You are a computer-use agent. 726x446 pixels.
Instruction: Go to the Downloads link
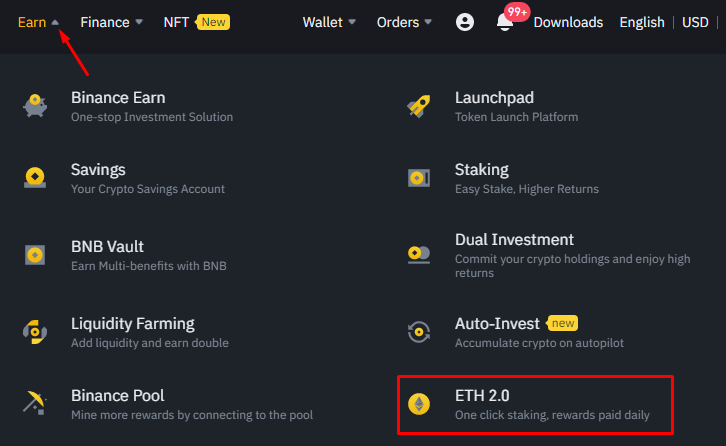568,22
